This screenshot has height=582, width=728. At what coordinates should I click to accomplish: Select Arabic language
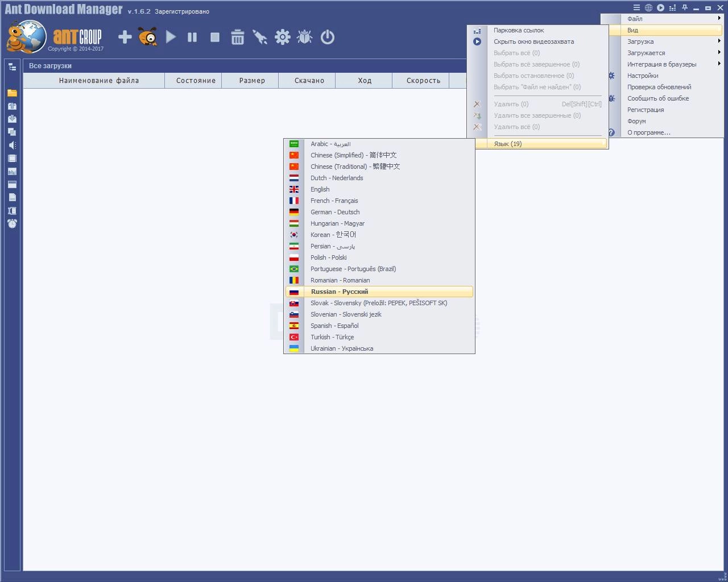click(x=379, y=144)
